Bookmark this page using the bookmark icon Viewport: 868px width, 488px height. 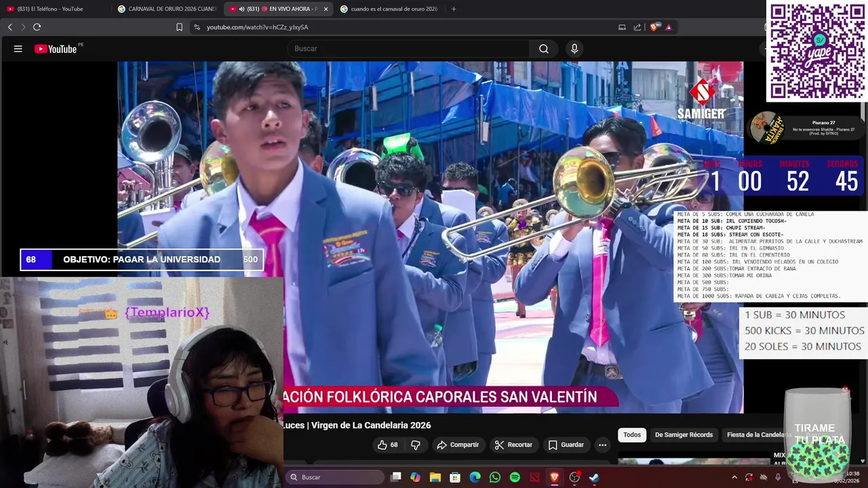click(x=179, y=27)
